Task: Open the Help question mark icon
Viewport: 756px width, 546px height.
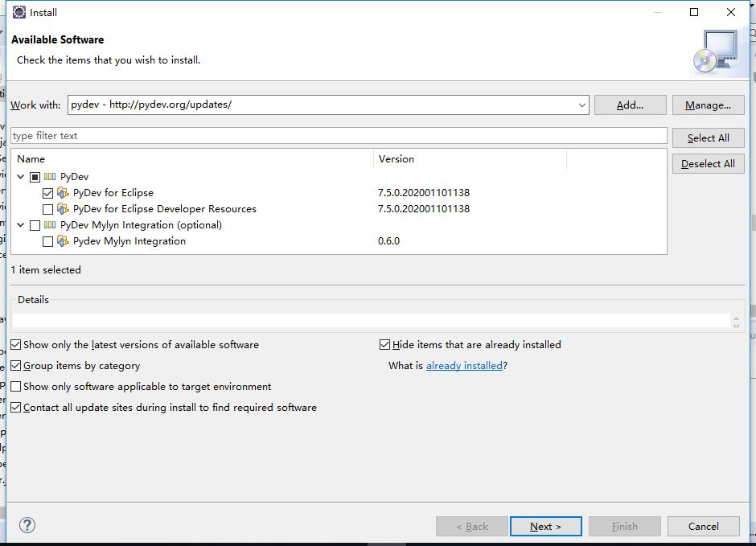Action: [x=27, y=525]
